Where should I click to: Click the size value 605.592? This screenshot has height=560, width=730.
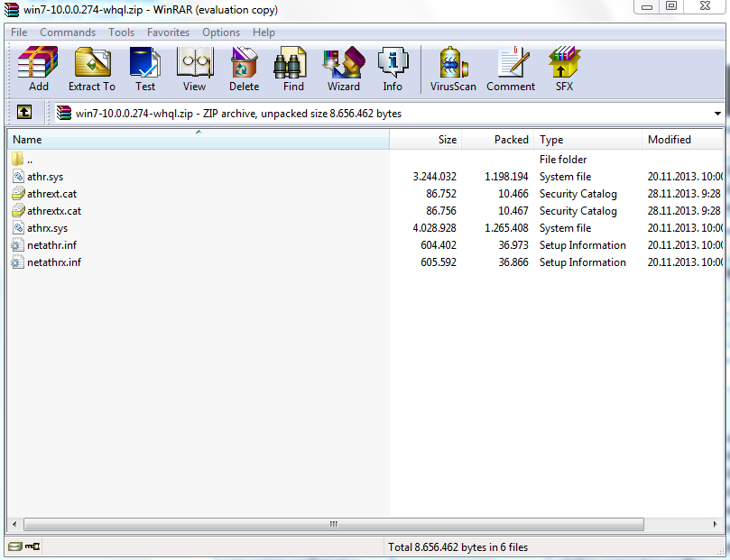pos(439,262)
